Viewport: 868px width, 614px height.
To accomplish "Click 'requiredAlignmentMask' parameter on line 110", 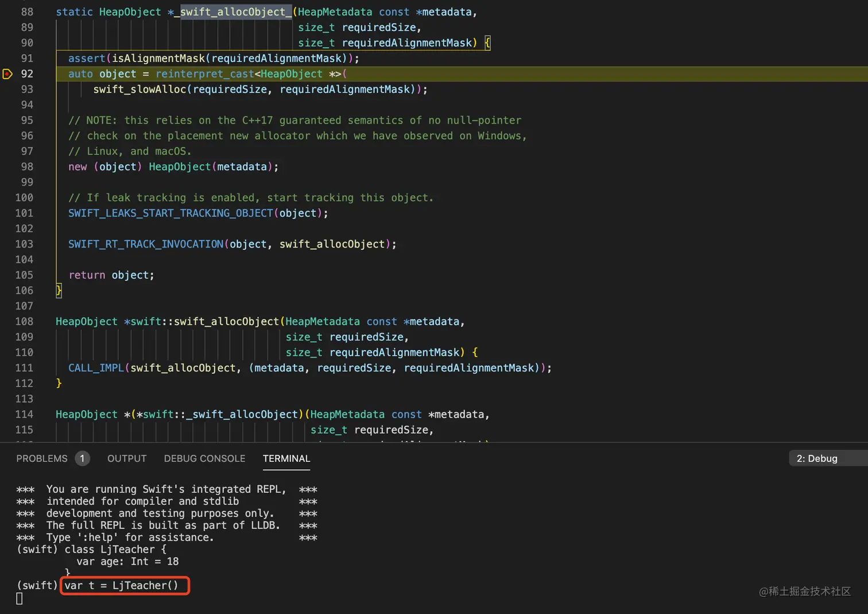I will coord(394,353).
